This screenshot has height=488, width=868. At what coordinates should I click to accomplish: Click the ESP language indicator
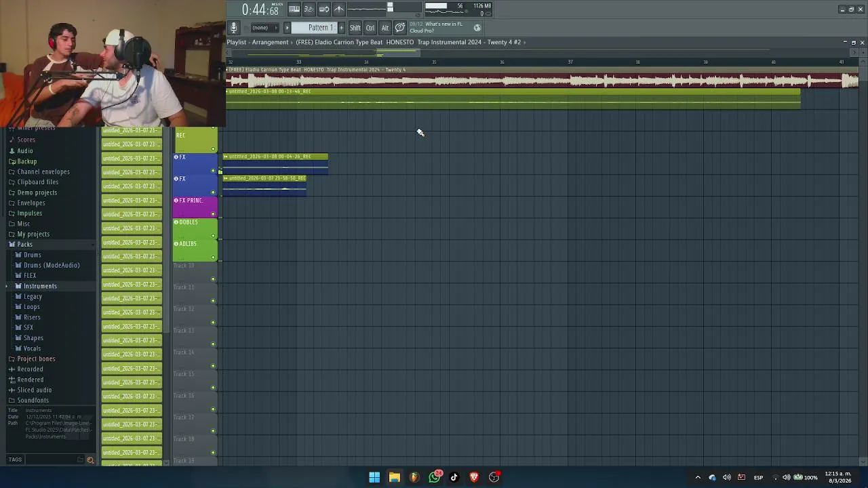click(x=758, y=477)
